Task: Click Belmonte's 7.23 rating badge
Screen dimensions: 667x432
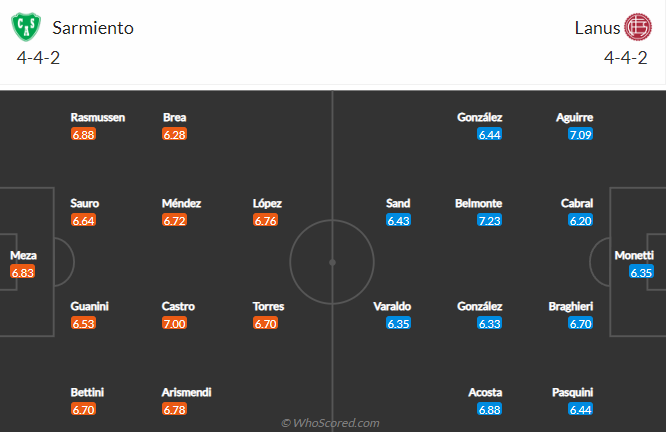Action: tap(490, 220)
